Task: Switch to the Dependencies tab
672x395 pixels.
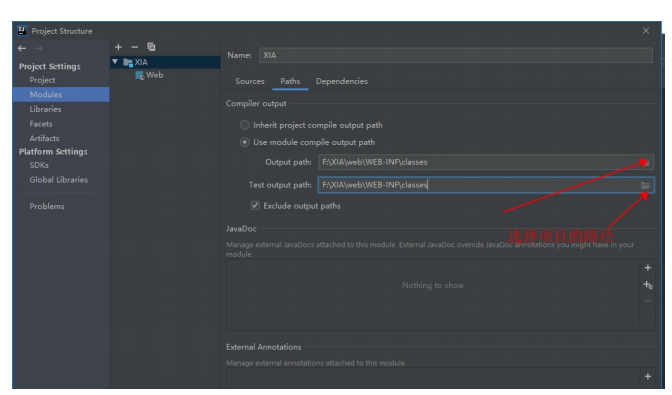Action: pyautogui.click(x=342, y=81)
